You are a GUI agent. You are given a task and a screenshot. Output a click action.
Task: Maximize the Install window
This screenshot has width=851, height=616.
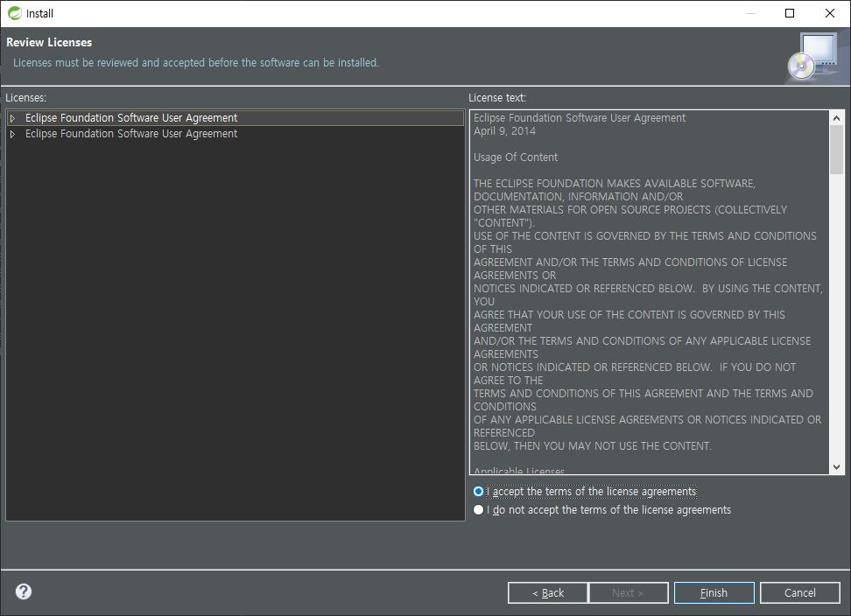point(790,13)
